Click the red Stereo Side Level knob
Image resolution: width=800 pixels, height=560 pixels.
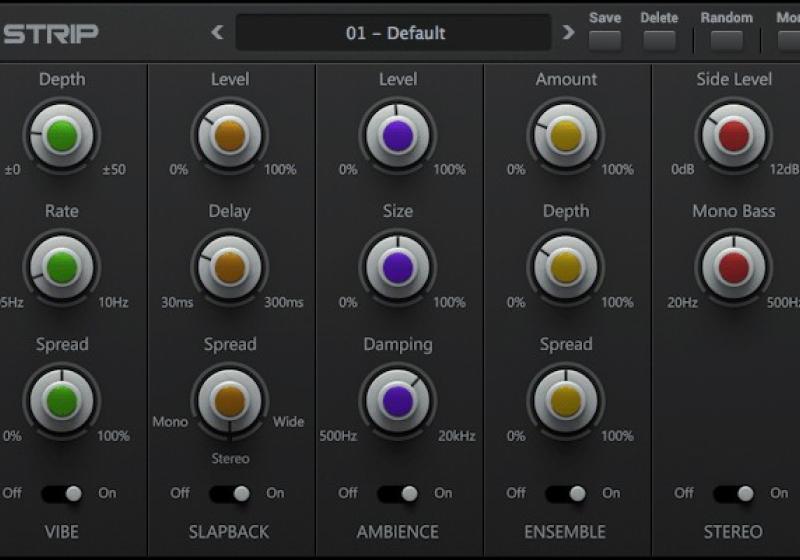733,135
